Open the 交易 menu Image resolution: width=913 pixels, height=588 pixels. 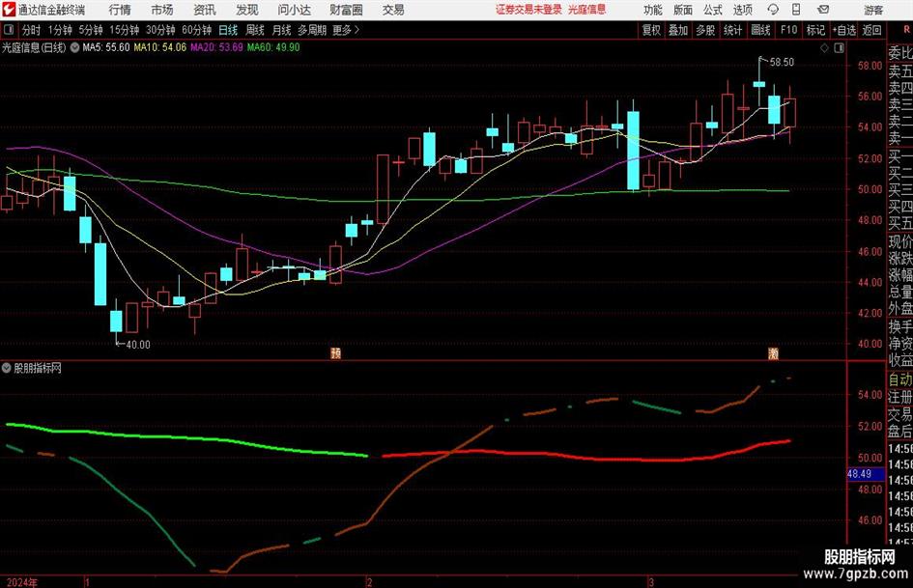[393, 10]
